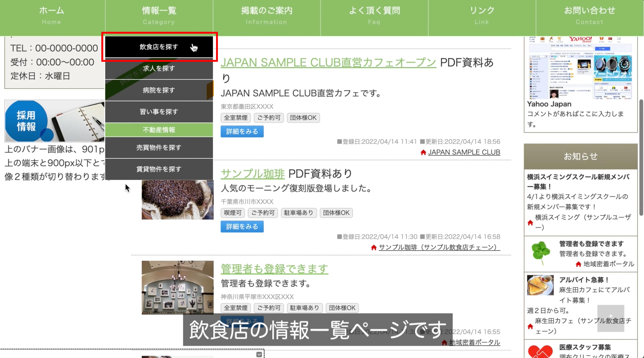Open JAPAN SAMPLE CLUB直営カフェオープン title link
This screenshot has height=358, width=644.
(328, 62)
